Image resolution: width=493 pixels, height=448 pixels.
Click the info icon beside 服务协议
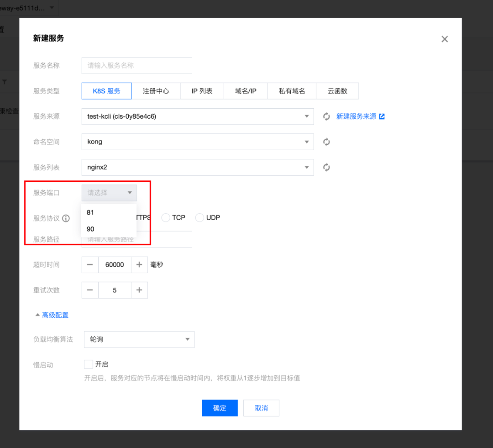(66, 218)
